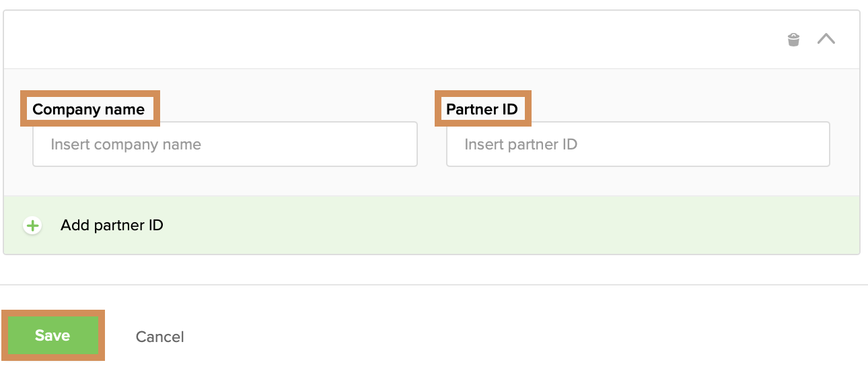This screenshot has height=373, width=868.
Task: Add another partner ID using the plus icon
Action: point(32,226)
